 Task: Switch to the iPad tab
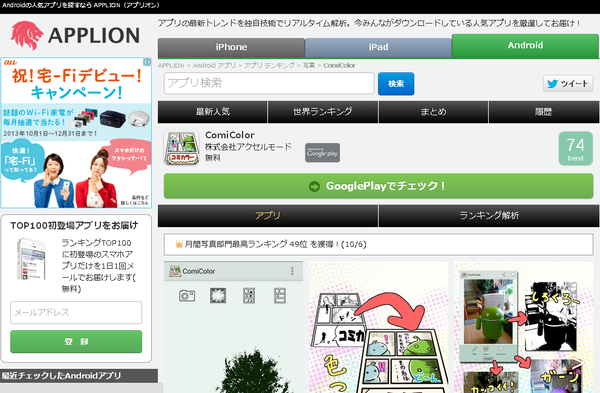378,47
